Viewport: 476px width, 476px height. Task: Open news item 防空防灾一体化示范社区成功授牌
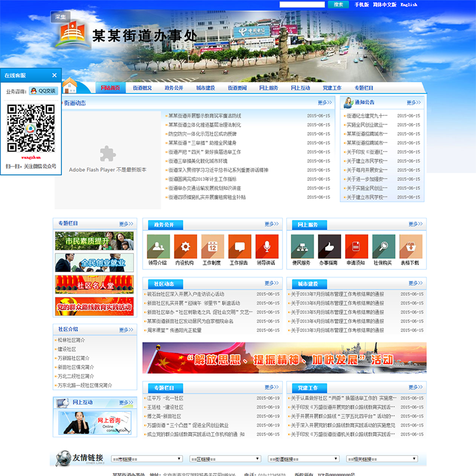coord(202,134)
